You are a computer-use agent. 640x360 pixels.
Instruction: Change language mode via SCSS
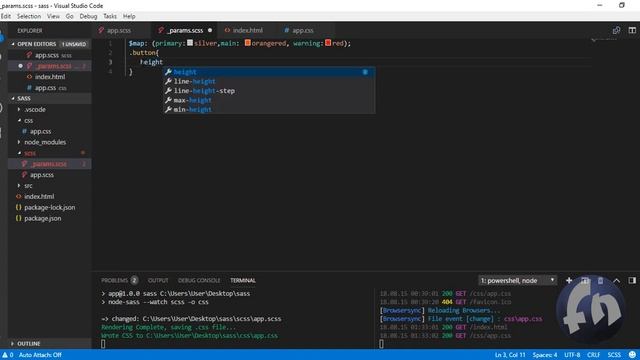tap(614, 355)
